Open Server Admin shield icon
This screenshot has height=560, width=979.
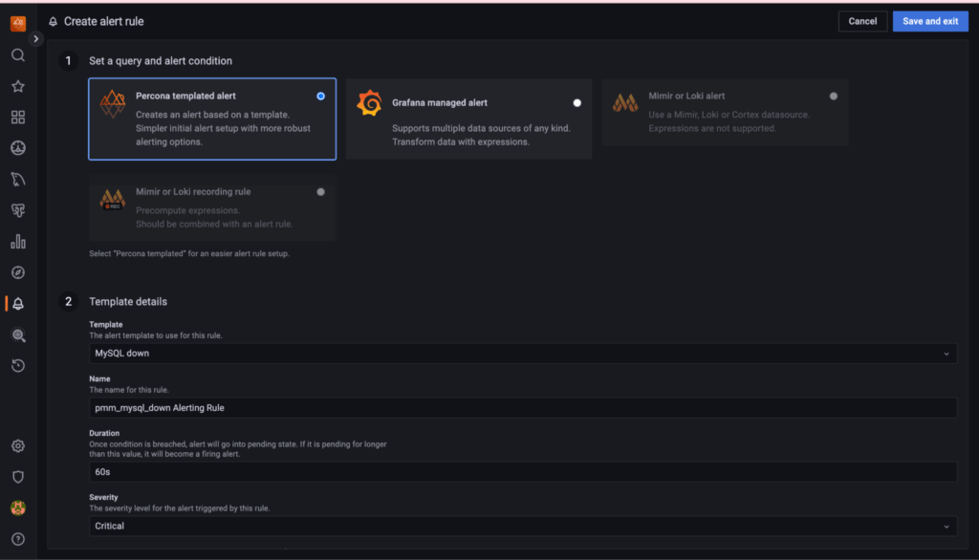[18, 477]
